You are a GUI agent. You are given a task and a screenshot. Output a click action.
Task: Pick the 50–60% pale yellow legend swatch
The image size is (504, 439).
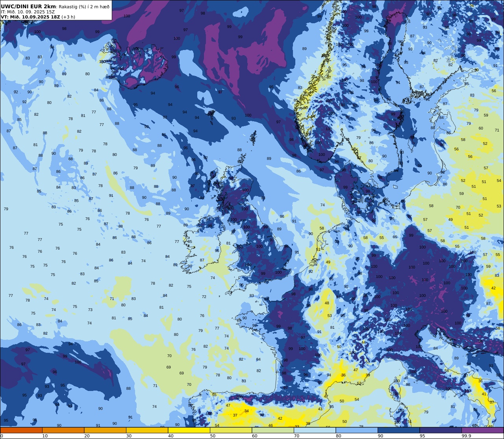[231, 430]
